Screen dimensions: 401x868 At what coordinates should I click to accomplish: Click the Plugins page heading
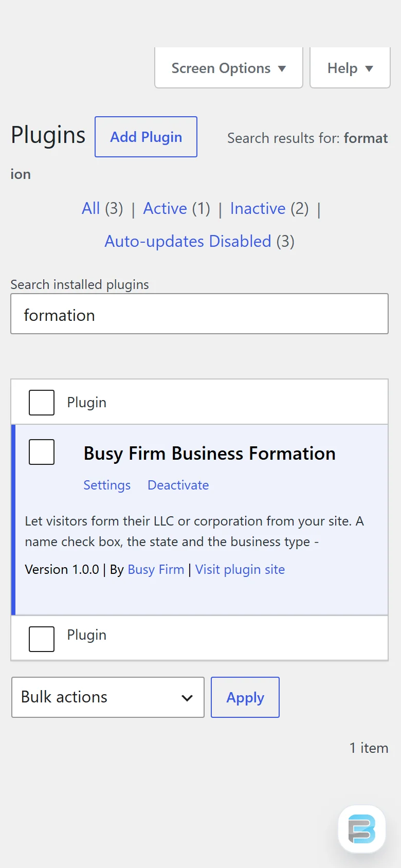pyautogui.click(x=48, y=135)
